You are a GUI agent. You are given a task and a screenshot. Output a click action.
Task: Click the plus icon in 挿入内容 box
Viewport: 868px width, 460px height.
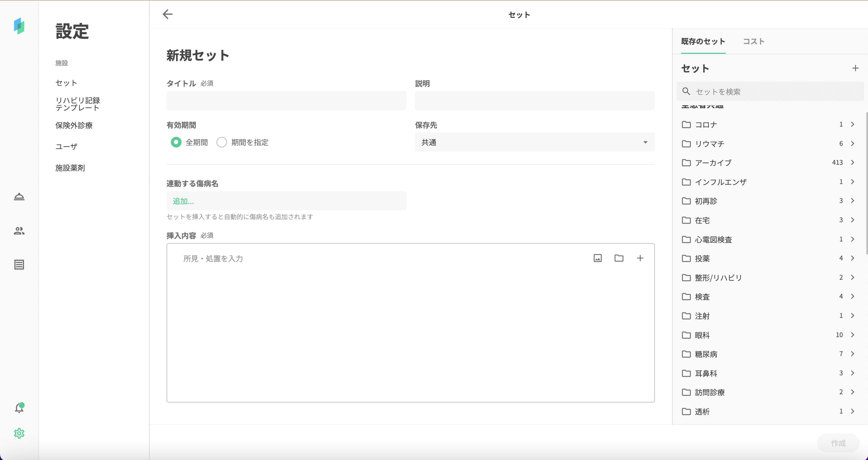[640, 258]
